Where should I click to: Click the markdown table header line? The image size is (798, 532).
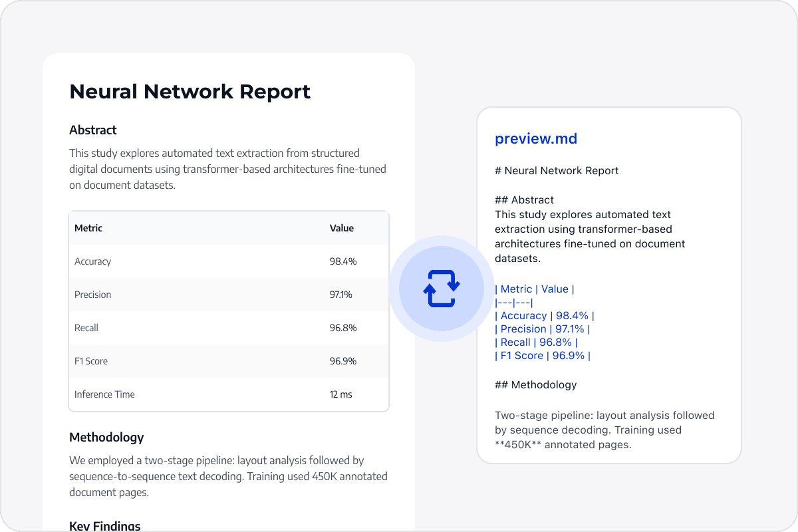535,289
